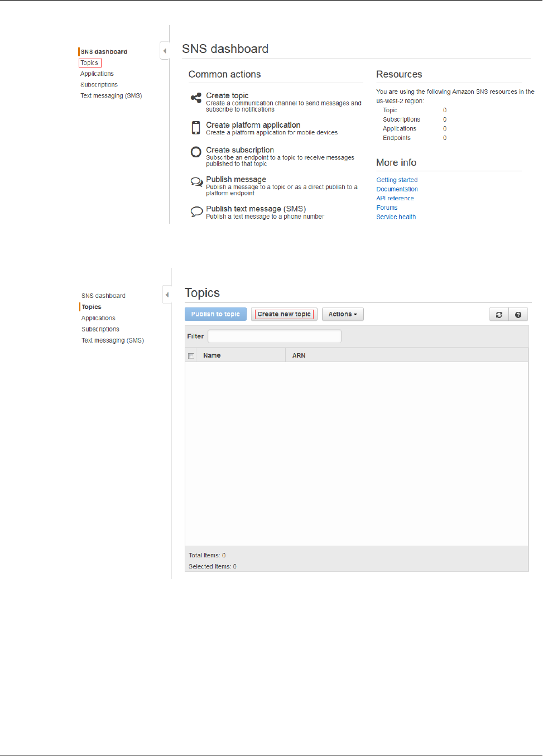Click into the Filter text field
The height and width of the screenshot is (756, 543).
275,336
